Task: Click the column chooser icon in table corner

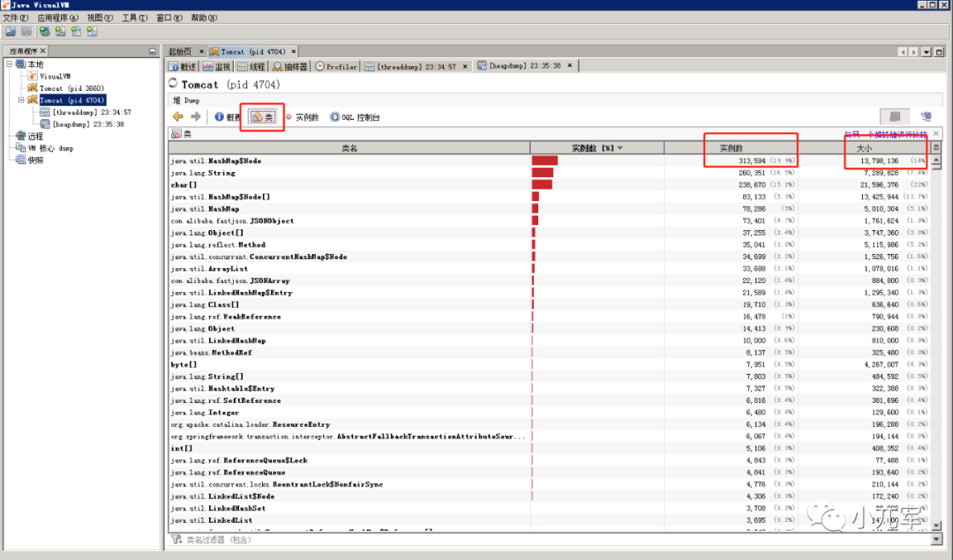Action: point(936,147)
